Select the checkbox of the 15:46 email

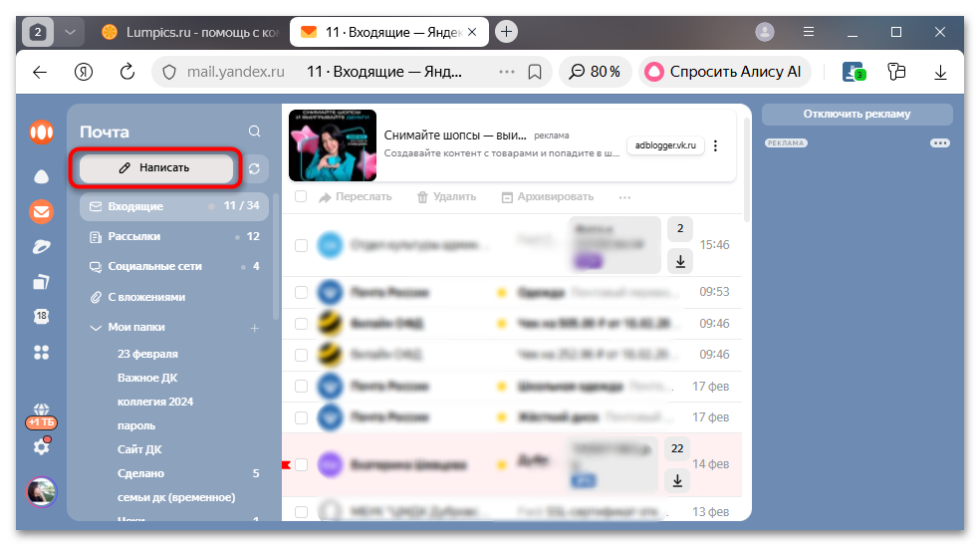coord(301,245)
